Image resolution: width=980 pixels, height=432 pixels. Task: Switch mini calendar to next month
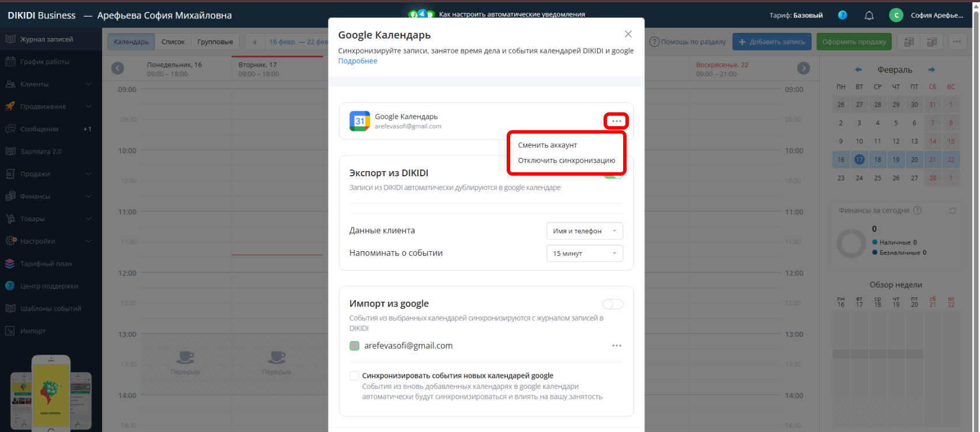pos(931,70)
